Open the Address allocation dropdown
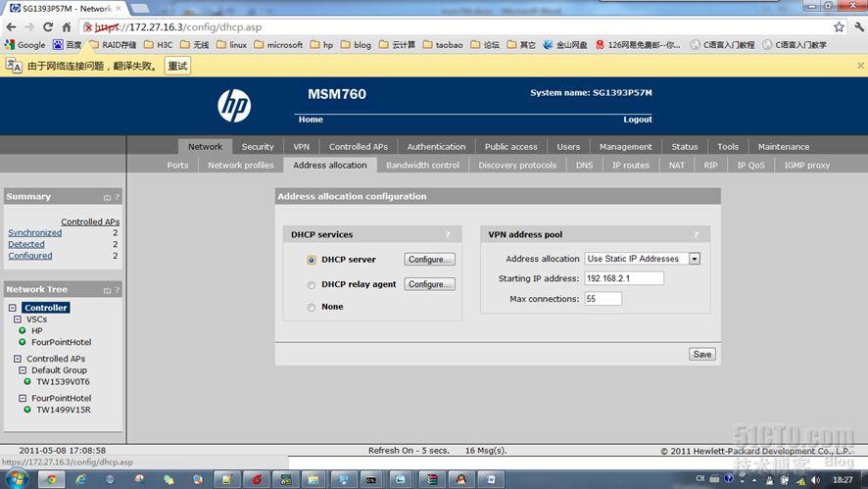The height and width of the screenshot is (489, 868). coord(643,259)
